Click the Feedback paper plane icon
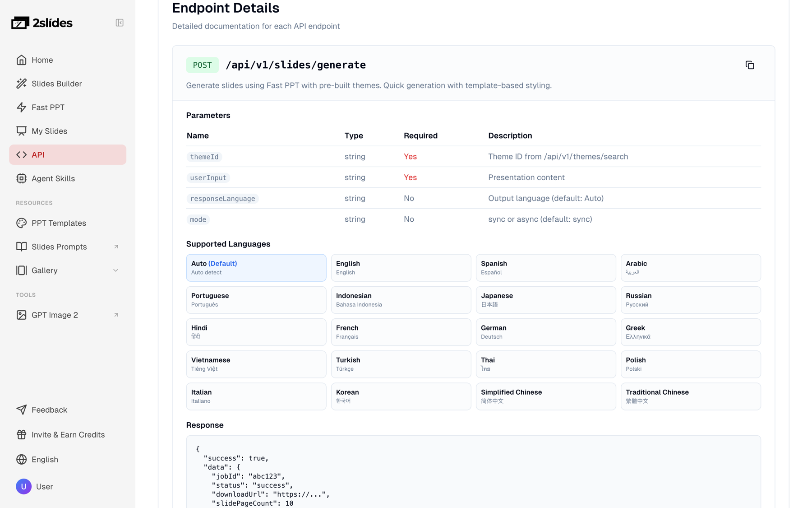812x508 pixels. pyautogui.click(x=21, y=410)
